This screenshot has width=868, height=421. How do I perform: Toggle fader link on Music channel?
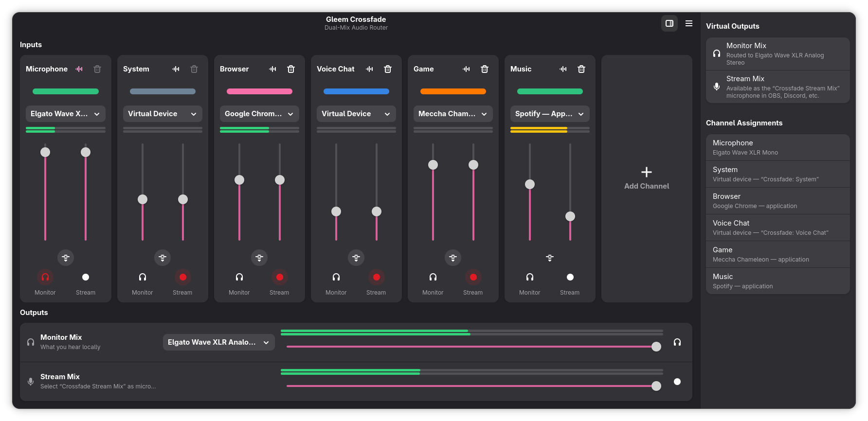[550, 258]
